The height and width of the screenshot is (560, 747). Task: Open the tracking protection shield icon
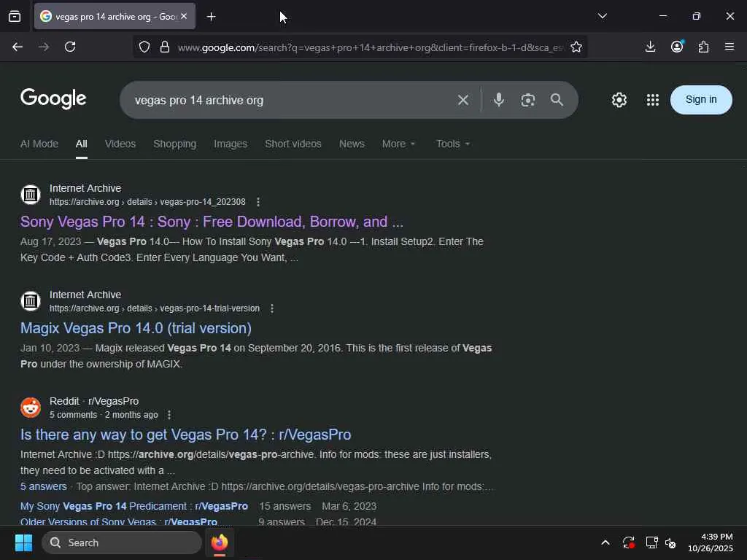[144, 47]
